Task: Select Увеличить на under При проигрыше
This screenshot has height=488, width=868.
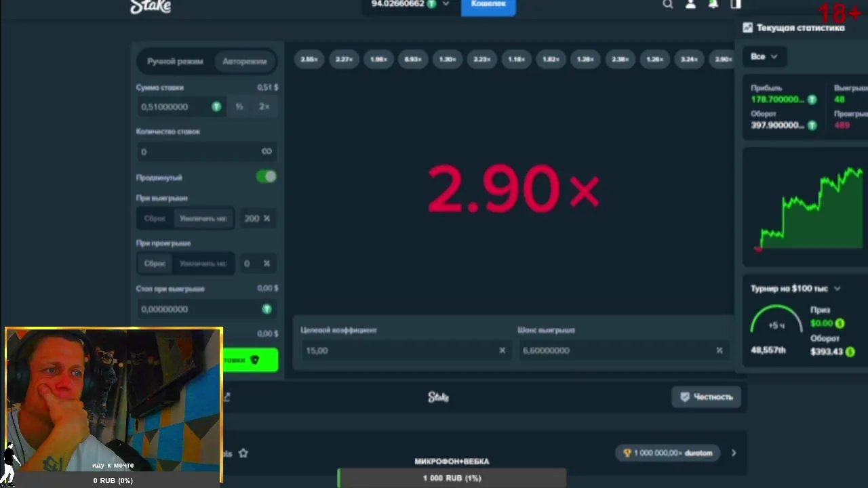Action: [x=203, y=263]
